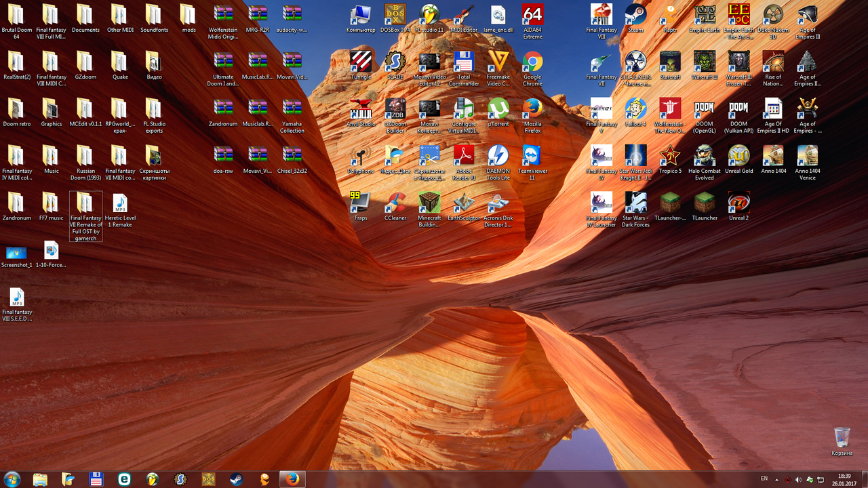Open the GZdoom folder
Image resolution: width=868 pixels, height=488 pixels.
click(x=85, y=65)
